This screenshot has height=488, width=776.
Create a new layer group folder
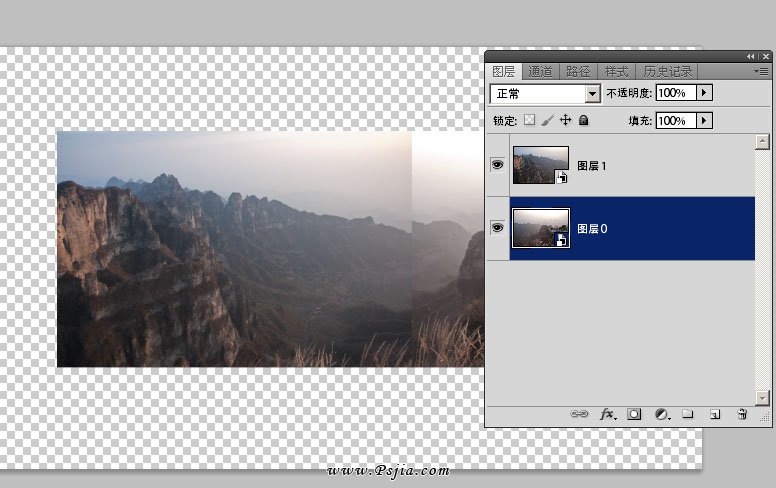coord(688,413)
